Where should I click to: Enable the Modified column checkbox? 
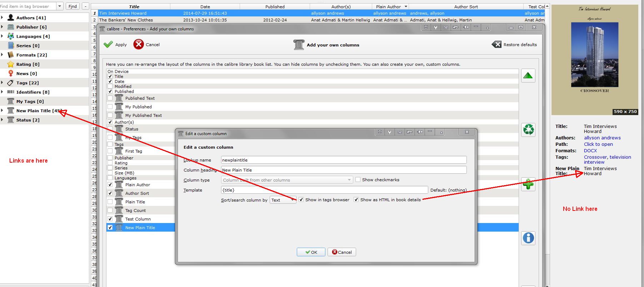pos(110,86)
